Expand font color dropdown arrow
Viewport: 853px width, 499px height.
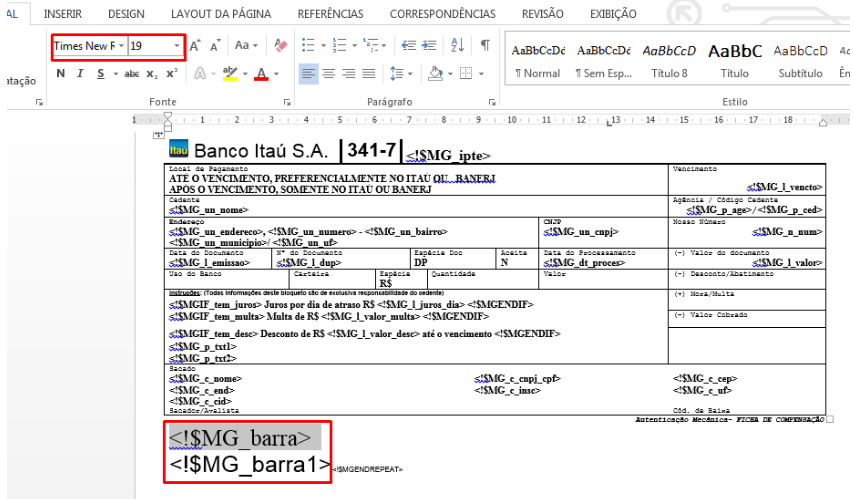(x=276, y=73)
